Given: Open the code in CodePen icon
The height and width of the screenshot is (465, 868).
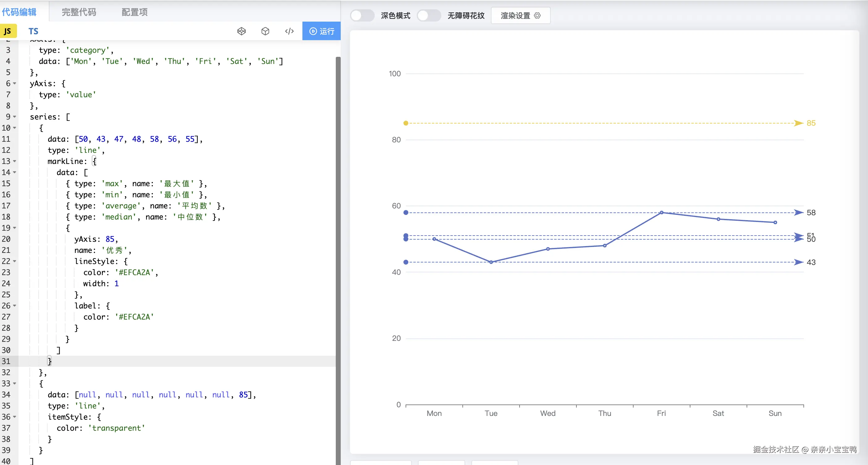Looking at the screenshot, I should coord(241,31).
